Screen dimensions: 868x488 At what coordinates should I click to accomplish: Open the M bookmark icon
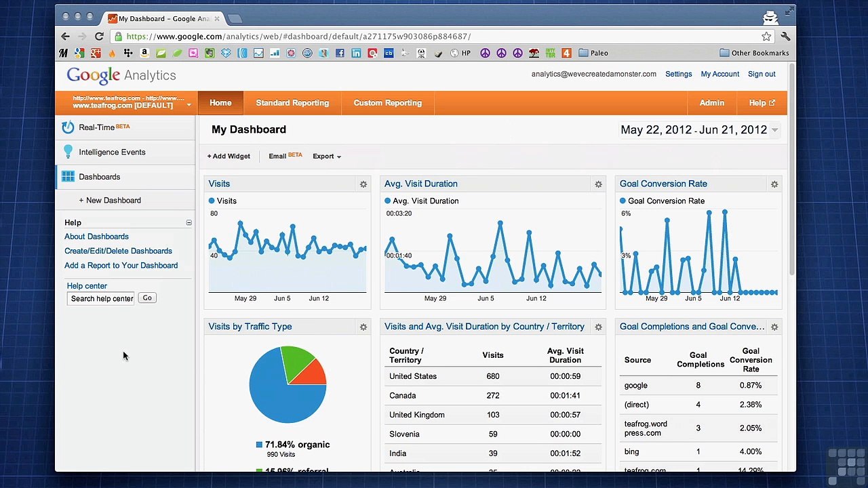[63, 53]
